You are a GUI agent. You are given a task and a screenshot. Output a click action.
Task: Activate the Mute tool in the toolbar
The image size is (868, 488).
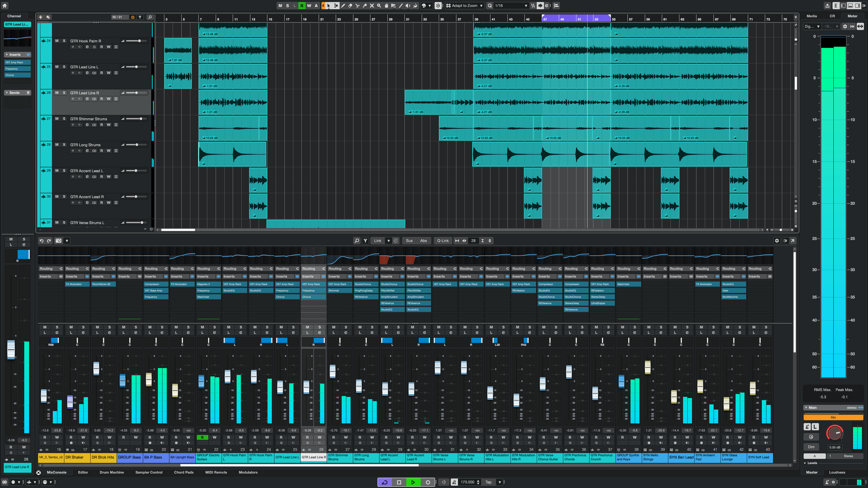[372, 5]
